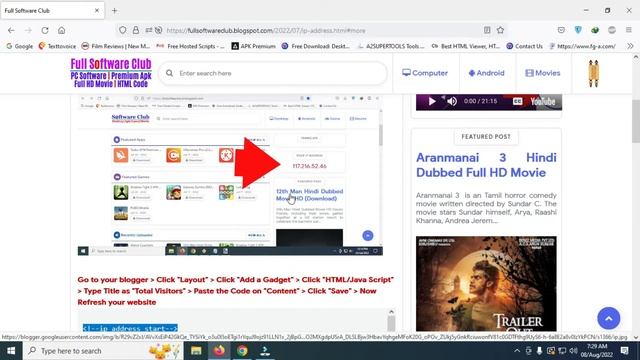This screenshot has height=360, width=640.
Task: Click the address bar URL
Action: click(x=266, y=31)
